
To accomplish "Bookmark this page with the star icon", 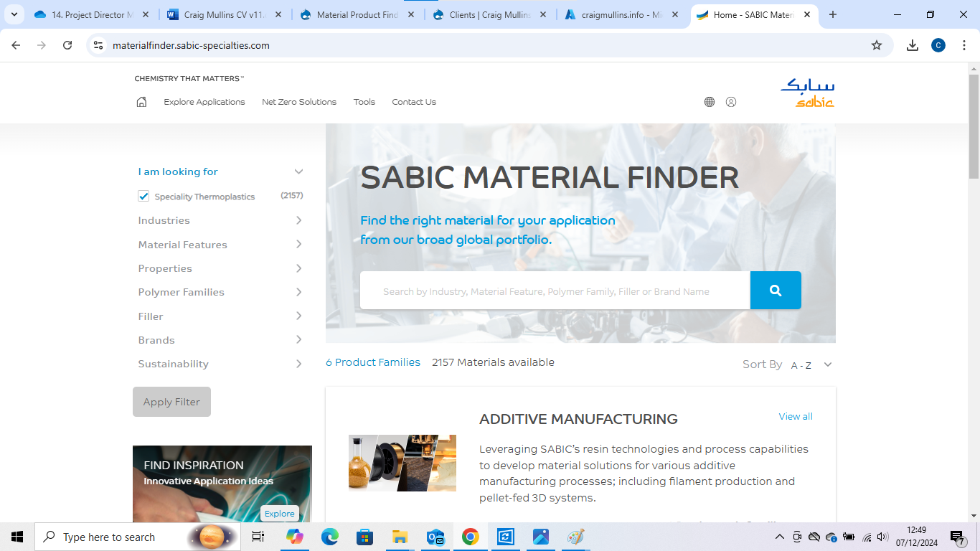I will coord(877,45).
